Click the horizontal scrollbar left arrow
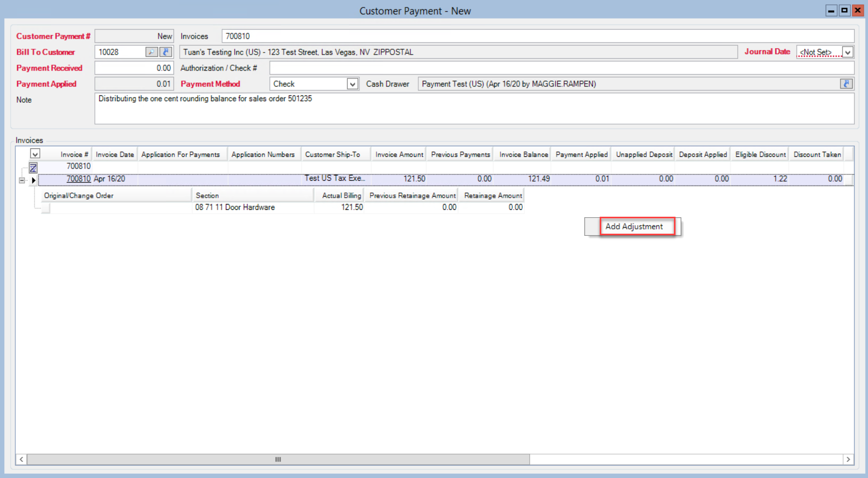 pos(21,459)
